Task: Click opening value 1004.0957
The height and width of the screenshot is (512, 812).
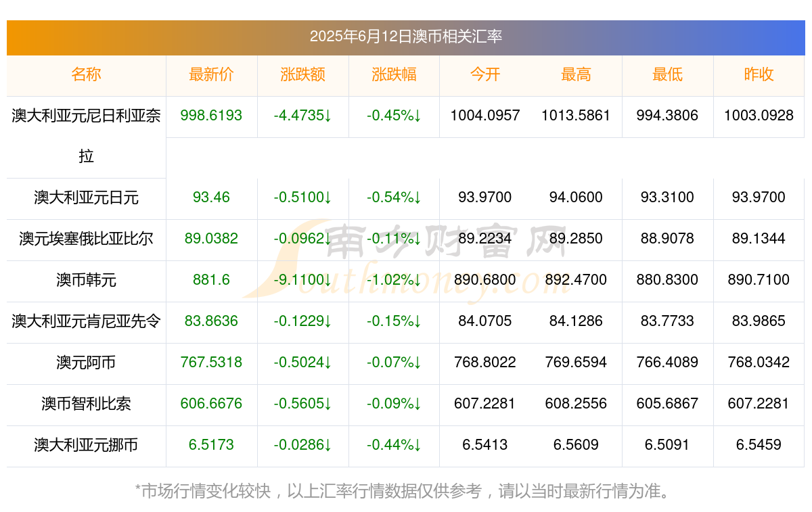Action: 485,116
